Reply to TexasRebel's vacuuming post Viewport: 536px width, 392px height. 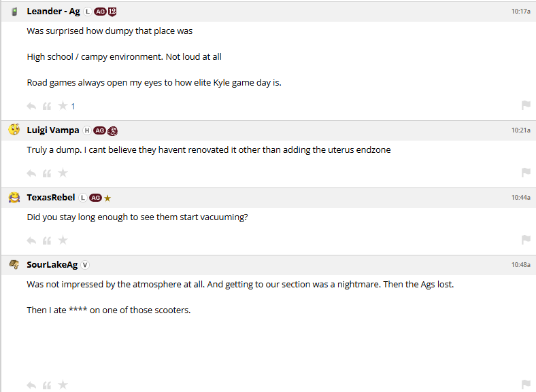[x=31, y=240]
